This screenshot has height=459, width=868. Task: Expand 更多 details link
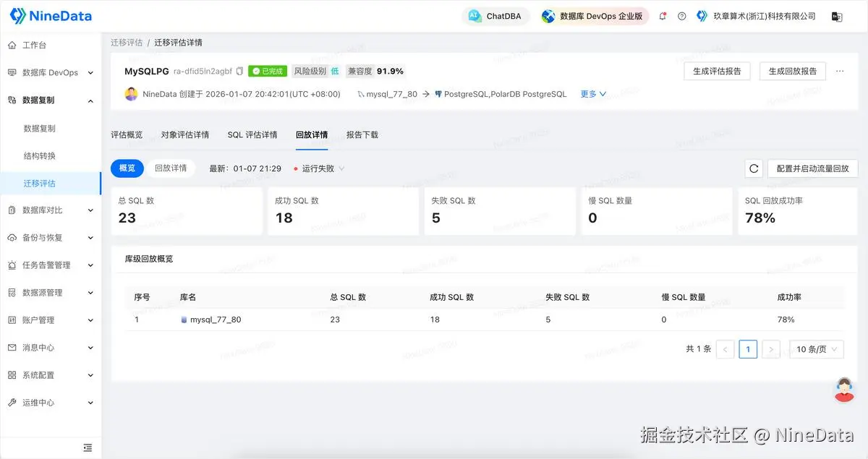pos(593,94)
